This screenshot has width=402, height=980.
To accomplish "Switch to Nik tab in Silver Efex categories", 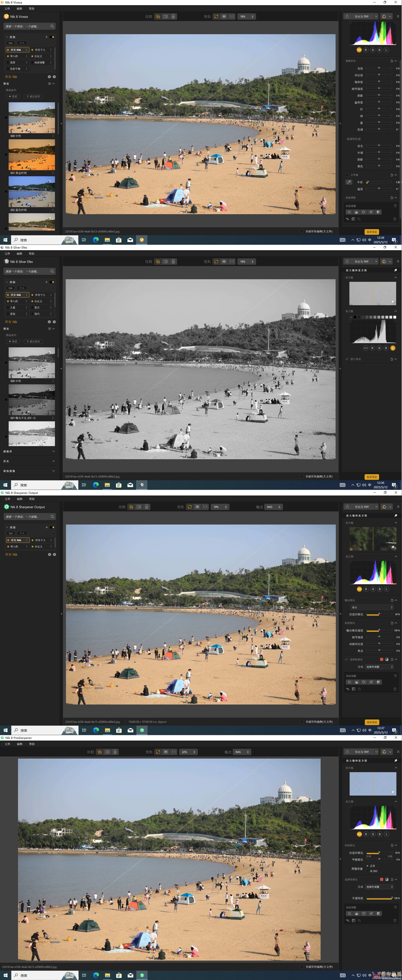I will pyautogui.click(x=11, y=288).
